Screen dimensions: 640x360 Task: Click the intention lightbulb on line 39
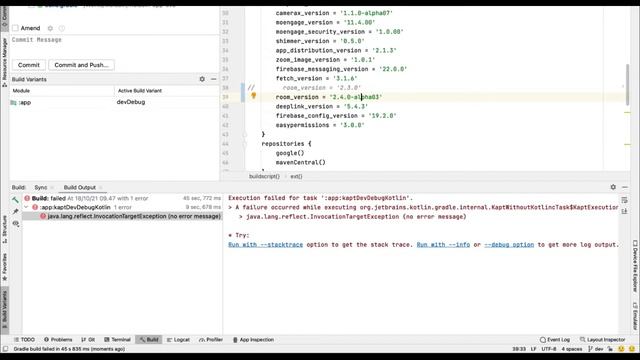(253, 96)
